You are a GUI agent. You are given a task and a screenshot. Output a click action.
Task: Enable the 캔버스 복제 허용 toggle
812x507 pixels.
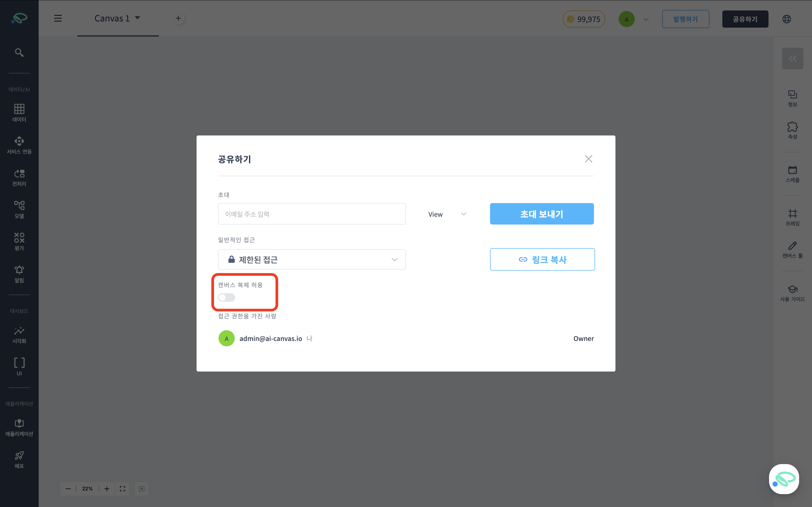(226, 297)
